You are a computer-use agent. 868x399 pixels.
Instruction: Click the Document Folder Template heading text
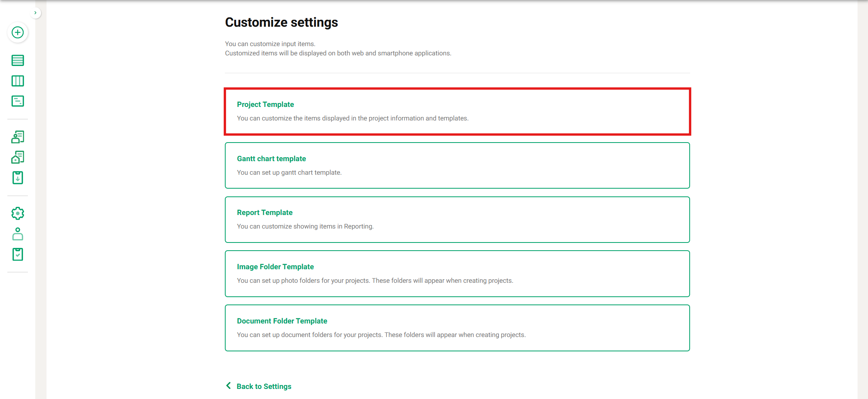[282, 321]
